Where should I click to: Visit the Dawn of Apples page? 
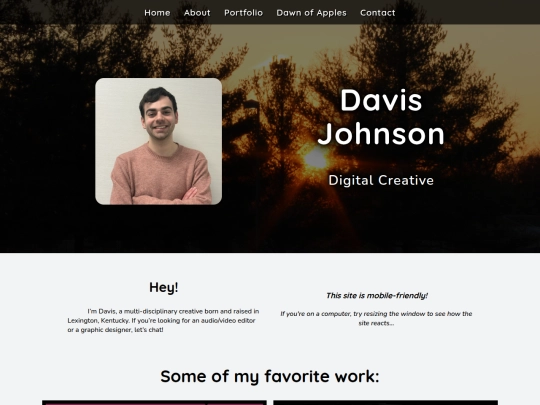click(x=311, y=13)
